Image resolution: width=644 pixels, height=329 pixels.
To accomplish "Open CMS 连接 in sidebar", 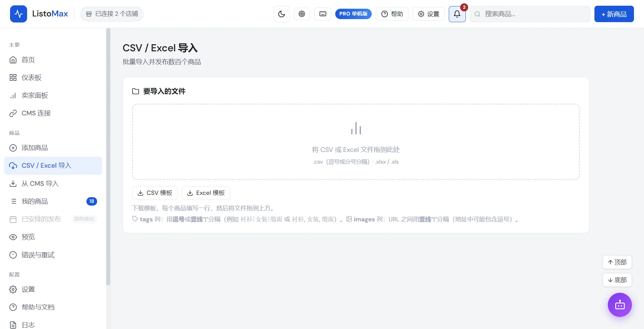I will (x=53, y=113).
